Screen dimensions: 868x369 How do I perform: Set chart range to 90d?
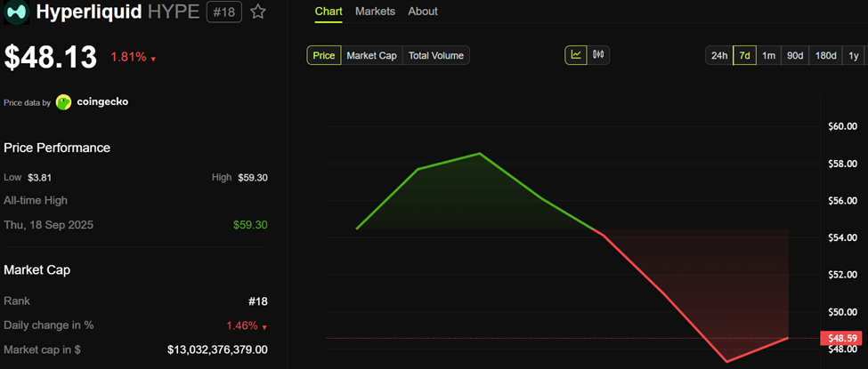click(x=795, y=55)
